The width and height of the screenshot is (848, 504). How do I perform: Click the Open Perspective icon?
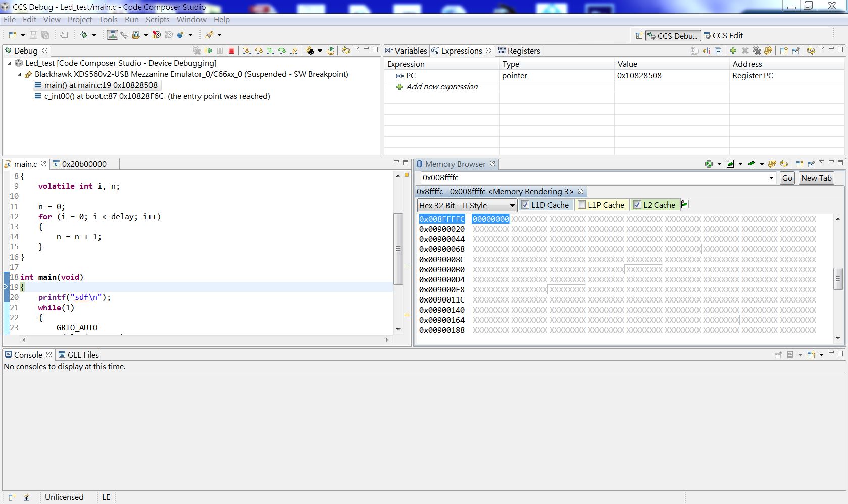(x=639, y=35)
